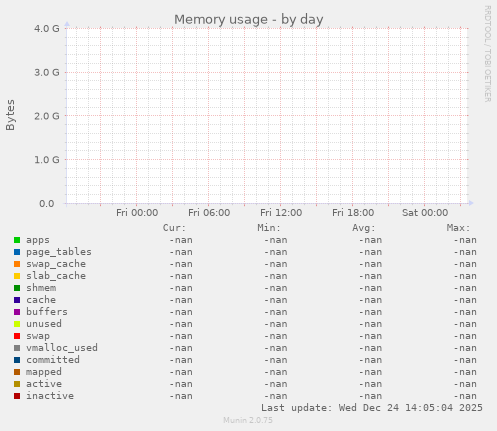The image size is (497, 431).
Task: Click the Avg value for buffers
Action: (x=370, y=312)
